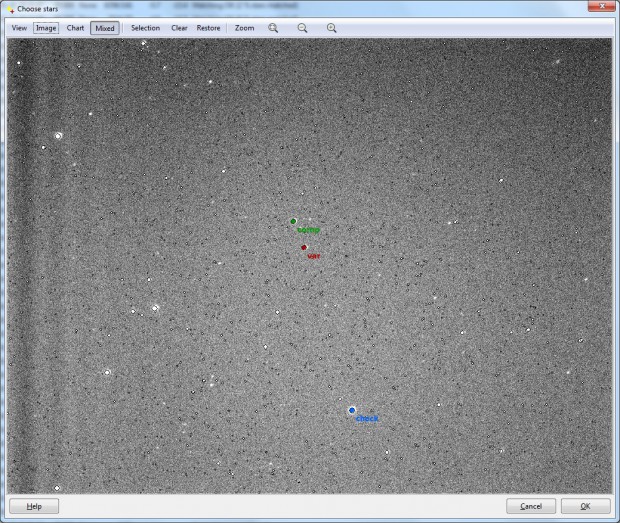Click the zoom out magnifier icon
The width and height of the screenshot is (620, 523).
coord(302,28)
